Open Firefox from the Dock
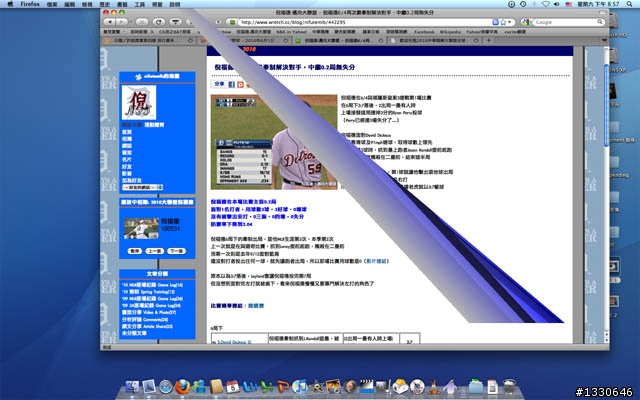 182,387
